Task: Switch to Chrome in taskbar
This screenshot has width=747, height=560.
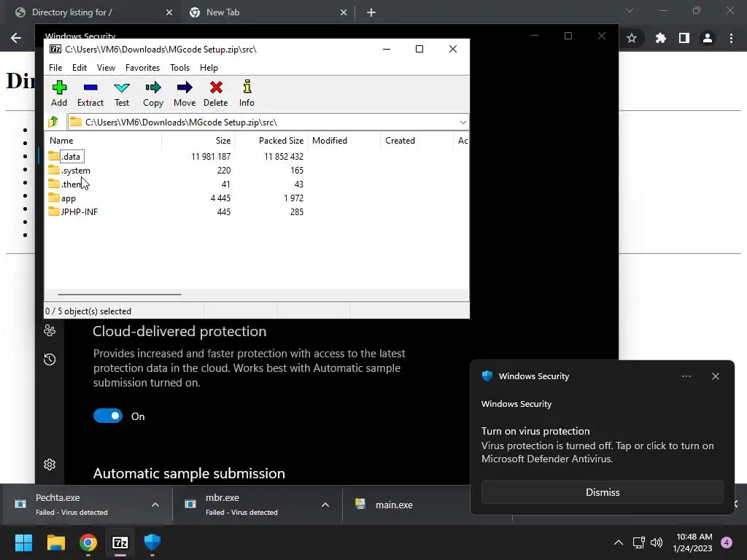Action: pyautogui.click(x=88, y=542)
